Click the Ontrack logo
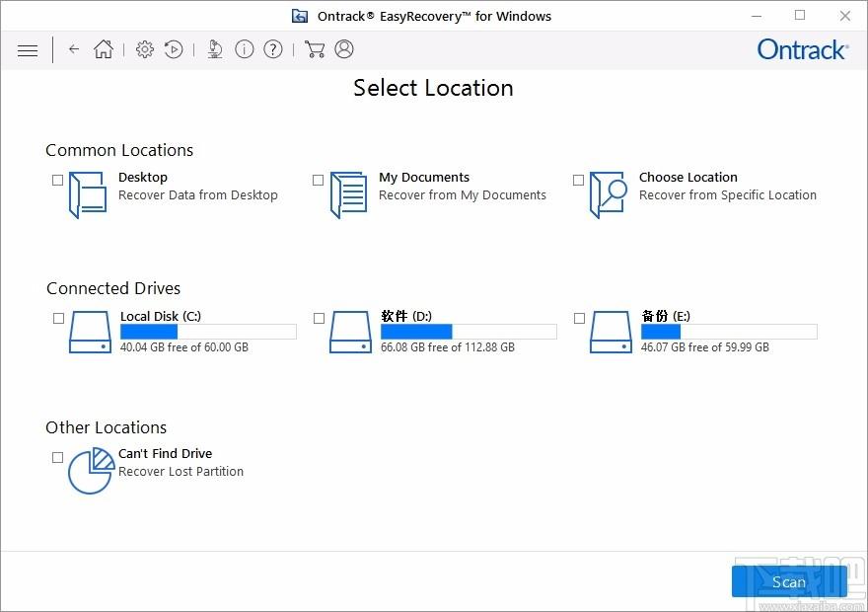Screen dimensions: 868x612 [x=803, y=49]
